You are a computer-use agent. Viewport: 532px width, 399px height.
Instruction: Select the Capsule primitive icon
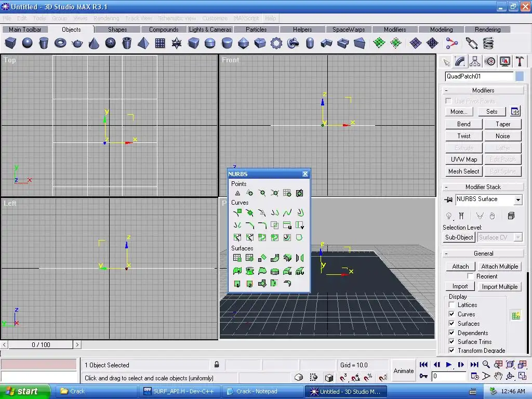click(x=310, y=43)
